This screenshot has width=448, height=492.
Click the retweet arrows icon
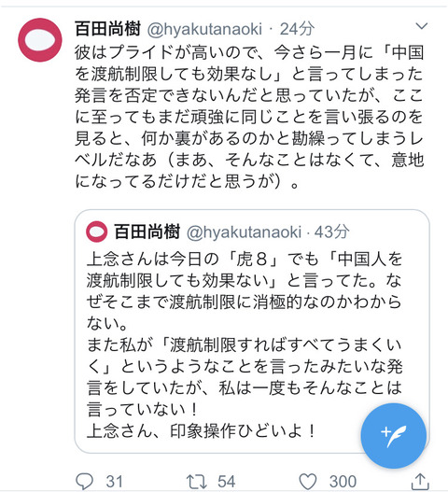[x=196, y=482]
